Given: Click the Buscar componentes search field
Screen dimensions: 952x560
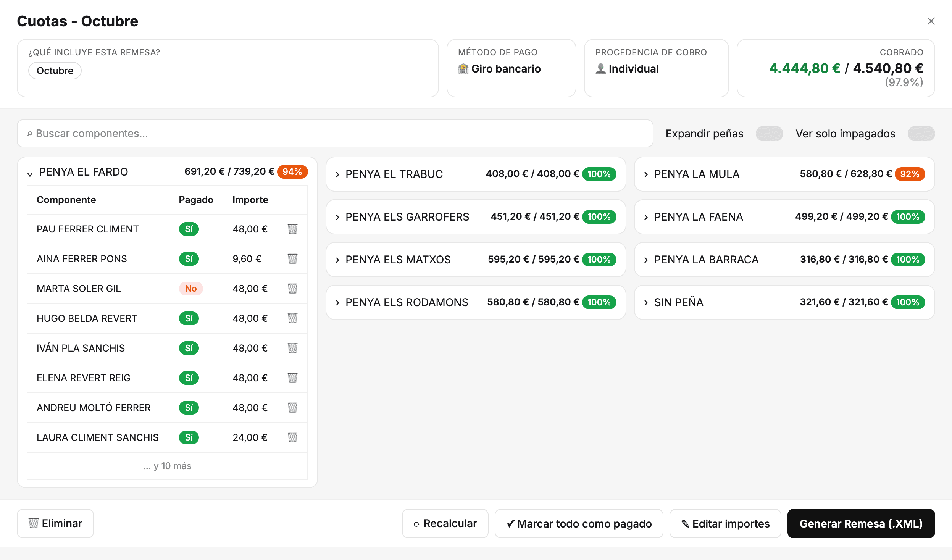Looking at the screenshot, I should pyautogui.click(x=335, y=134).
